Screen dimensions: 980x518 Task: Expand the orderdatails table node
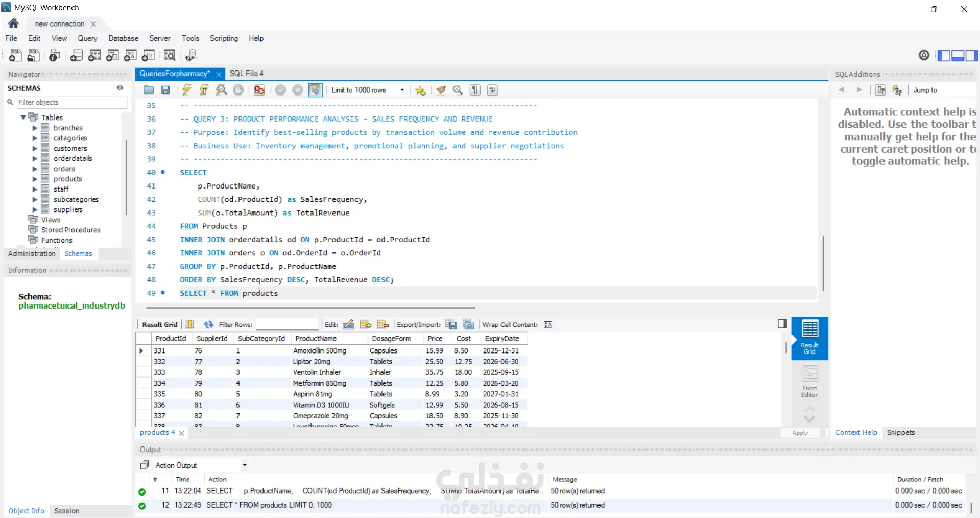pos(35,158)
